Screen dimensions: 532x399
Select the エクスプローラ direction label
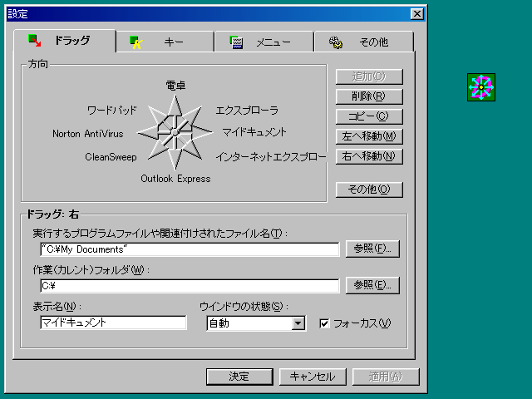247,111
